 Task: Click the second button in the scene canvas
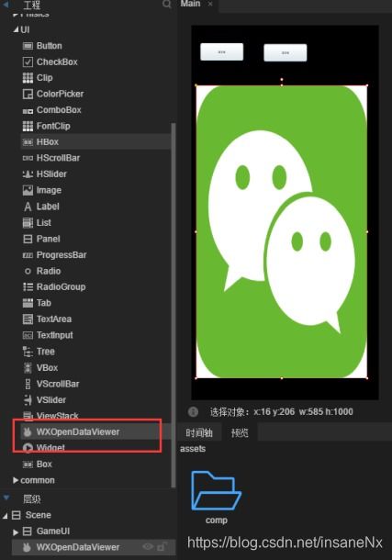(286, 53)
